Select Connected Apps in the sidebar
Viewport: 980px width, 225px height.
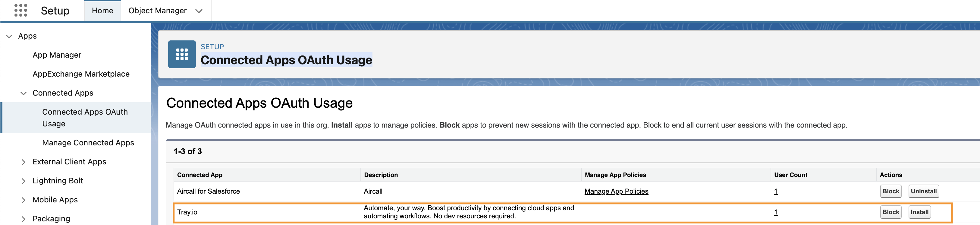(x=63, y=93)
